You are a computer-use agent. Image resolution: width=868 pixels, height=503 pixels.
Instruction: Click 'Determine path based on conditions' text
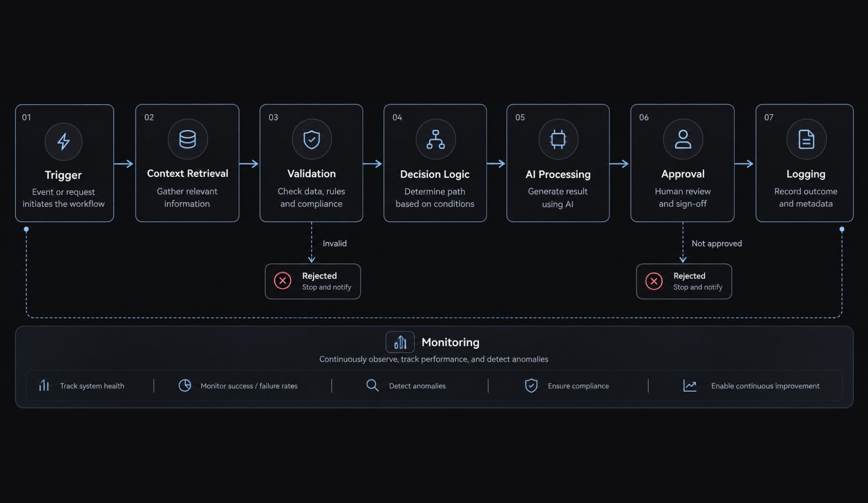click(435, 198)
